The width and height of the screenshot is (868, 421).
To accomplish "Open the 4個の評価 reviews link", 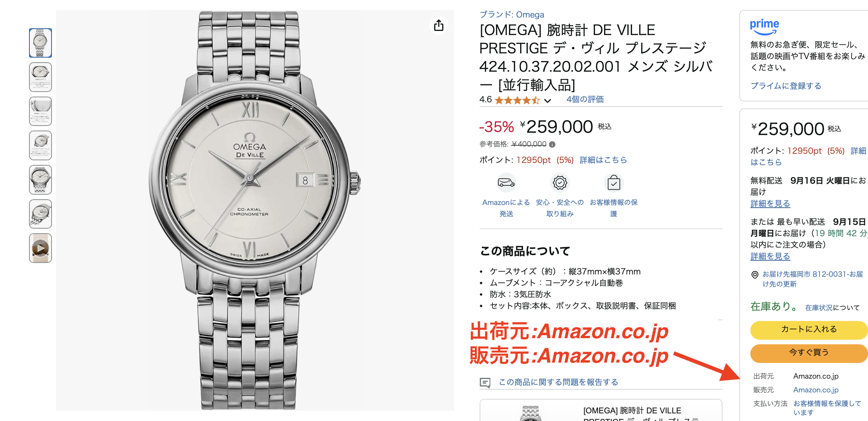I will click(585, 100).
